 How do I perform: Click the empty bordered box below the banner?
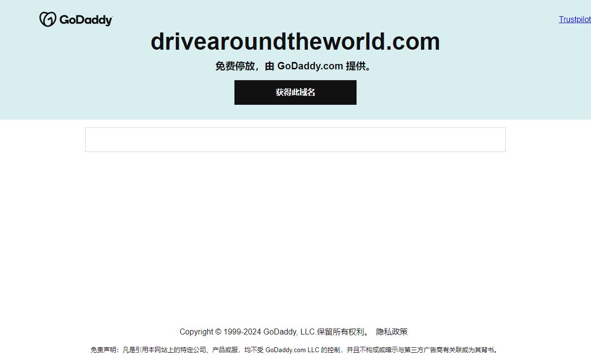[295, 140]
